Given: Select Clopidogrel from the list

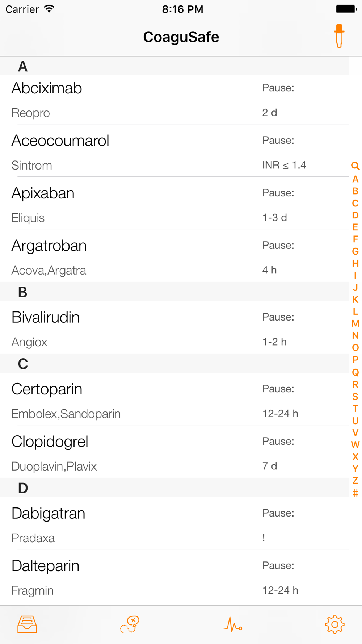Looking at the screenshot, I should 174,453.
